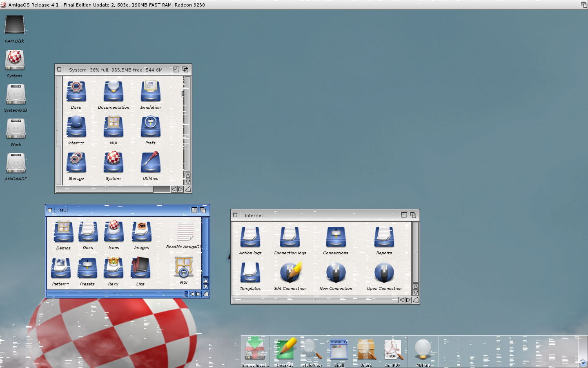The image size is (588, 368).
Task: Toggle zoom gadget of System window
Action: tap(176, 70)
